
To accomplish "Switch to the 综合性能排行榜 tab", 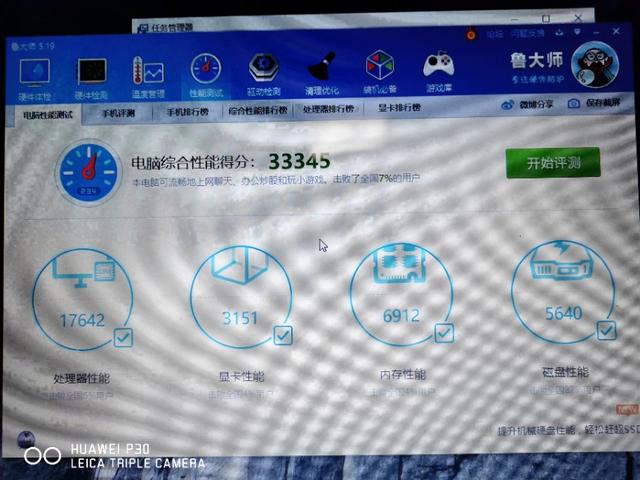I will coord(258,110).
